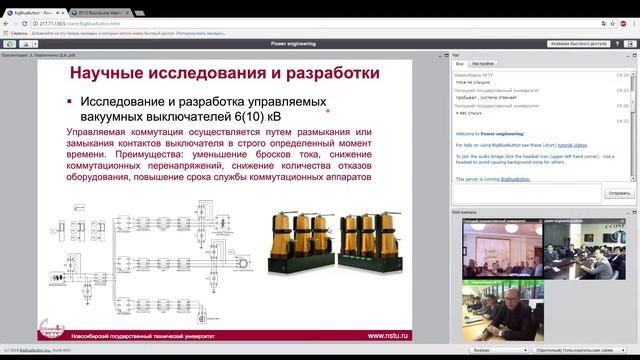
Task: Minimize the chat window
Action: click(628, 55)
